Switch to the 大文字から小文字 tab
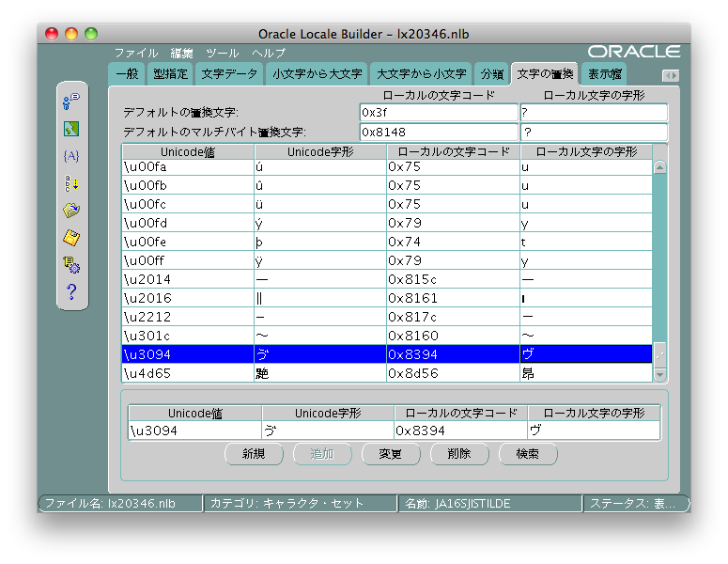 click(x=421, y=74)
